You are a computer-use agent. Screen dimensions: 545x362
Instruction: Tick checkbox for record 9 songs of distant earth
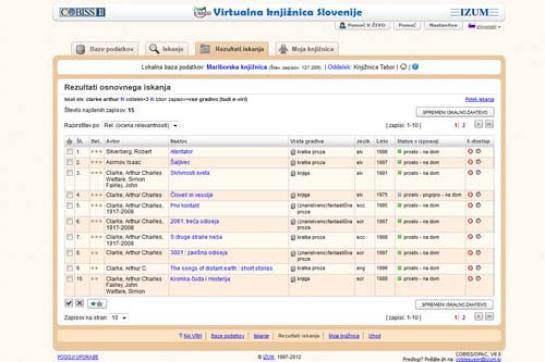click(70, 268)
